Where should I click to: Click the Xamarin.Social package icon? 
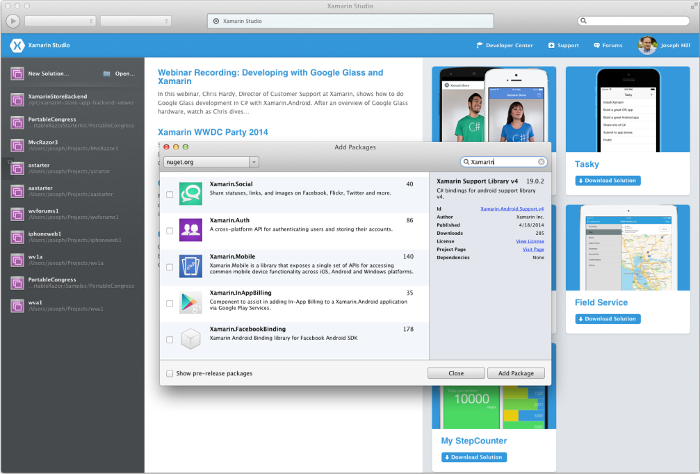191,194
